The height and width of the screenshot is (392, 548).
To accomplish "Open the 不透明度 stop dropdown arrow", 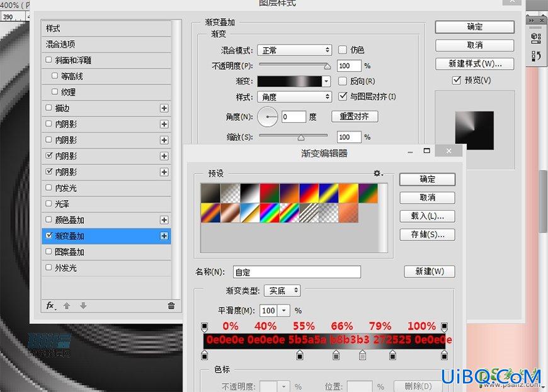I will (284, 386).
